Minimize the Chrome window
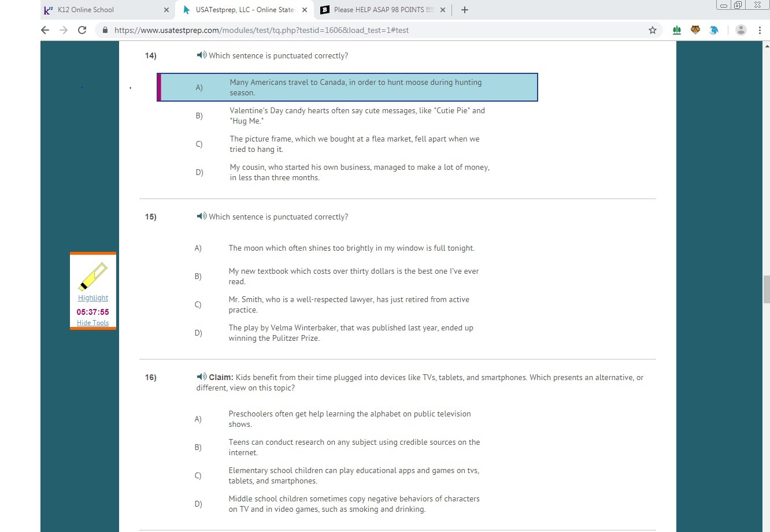This screenshot has height=532, width=770. (x=724, y=5)
